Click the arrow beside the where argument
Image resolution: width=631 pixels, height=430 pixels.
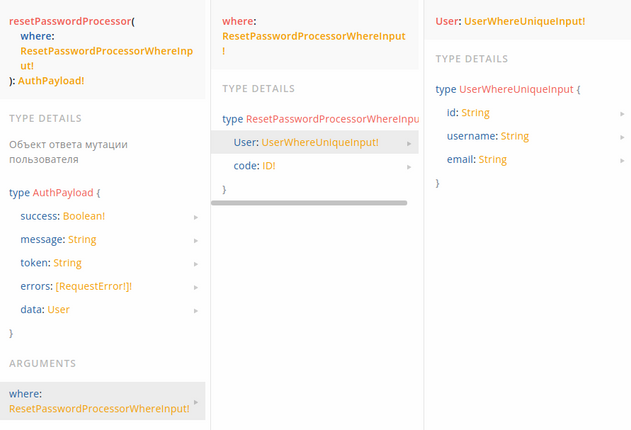[196, 402]
